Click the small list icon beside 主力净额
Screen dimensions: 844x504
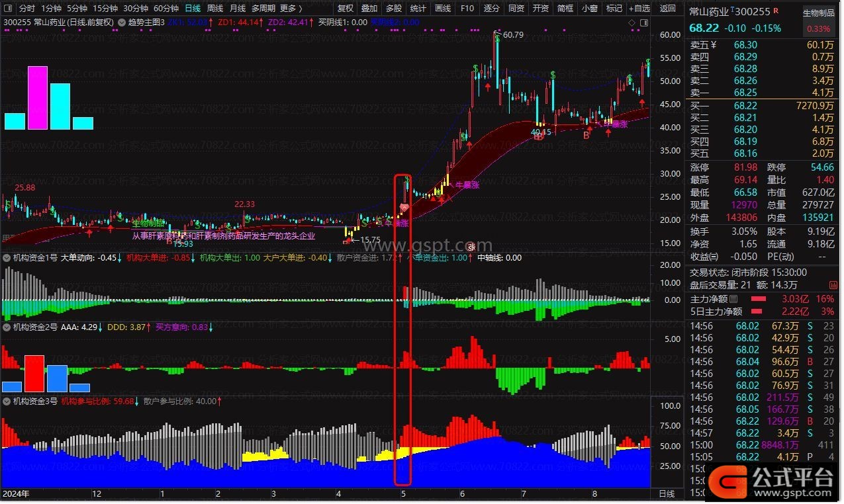(x=733, y=300)
